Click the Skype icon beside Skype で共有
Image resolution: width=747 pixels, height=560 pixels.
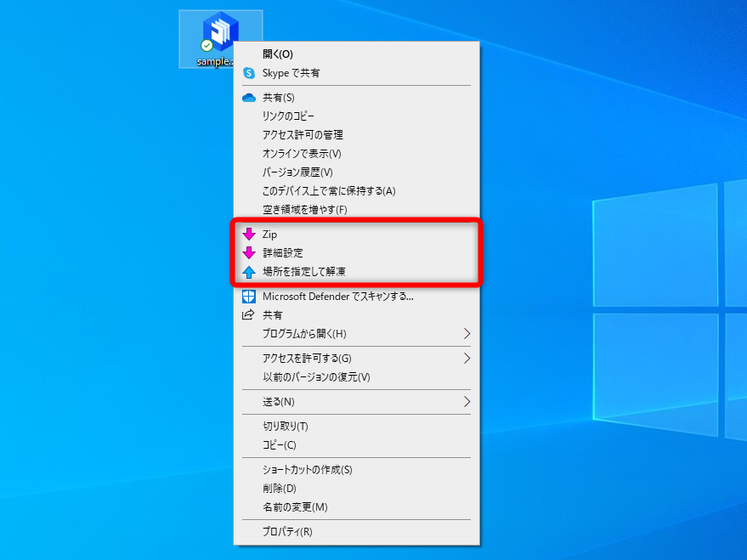pos(248,73)
